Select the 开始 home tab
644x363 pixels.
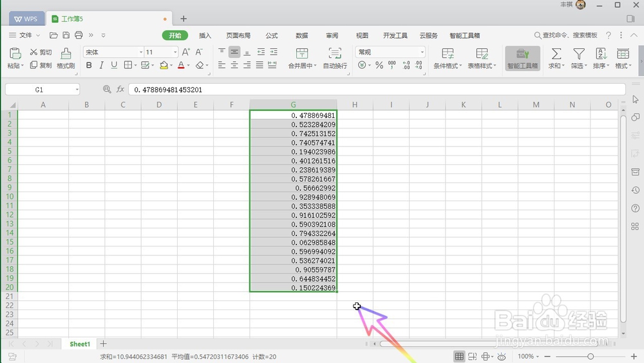pos(175,35)
